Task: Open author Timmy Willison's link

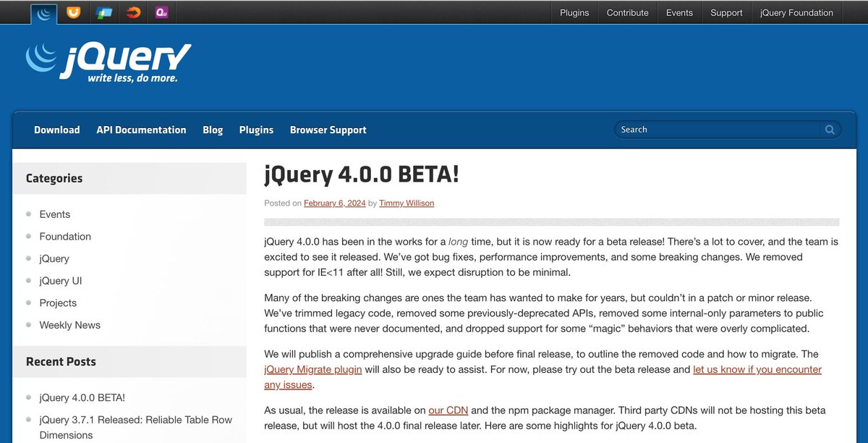Action: 407,203
